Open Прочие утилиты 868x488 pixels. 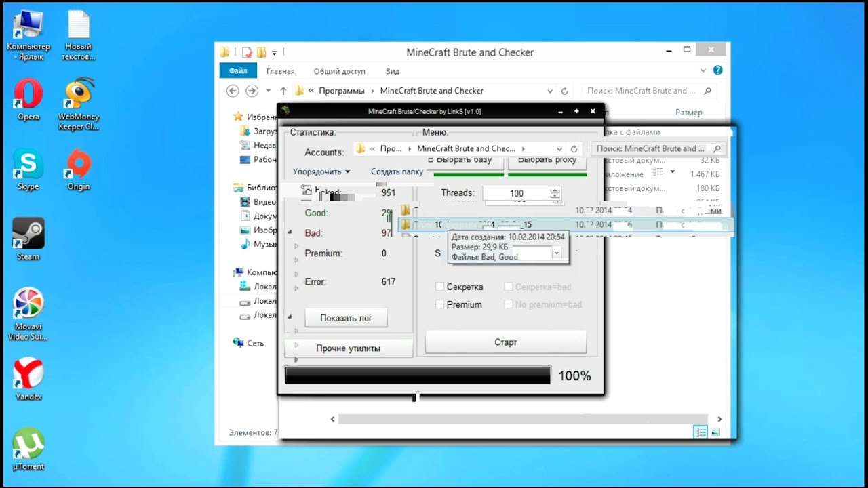(349, 348)
